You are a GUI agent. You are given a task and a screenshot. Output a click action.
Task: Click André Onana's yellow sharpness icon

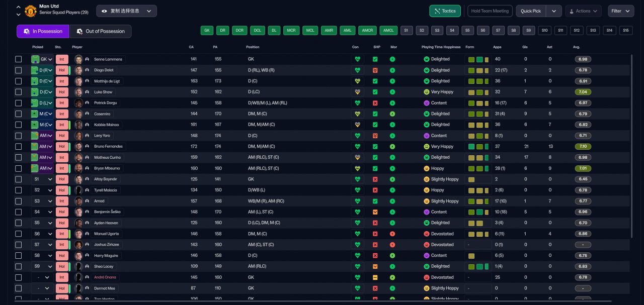375,277
